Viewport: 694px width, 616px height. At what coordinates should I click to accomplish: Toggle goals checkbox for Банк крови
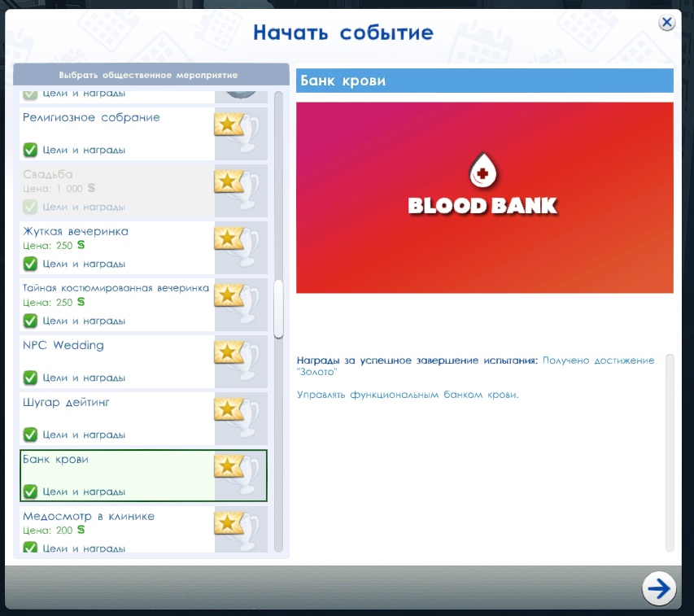(x=30, y=491)
